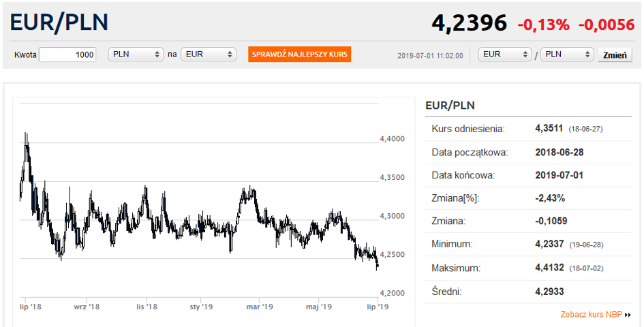Image resolution: width=644 pixels, height=327 pixels.
Task: Open the source currency PLN dropdown
Action: click(x=136, y=54)
